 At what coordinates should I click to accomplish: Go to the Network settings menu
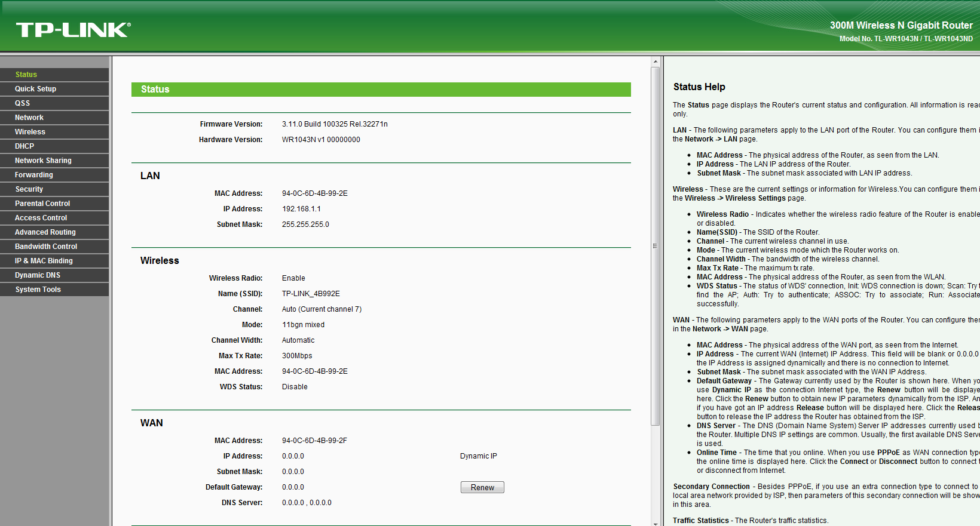54,118
